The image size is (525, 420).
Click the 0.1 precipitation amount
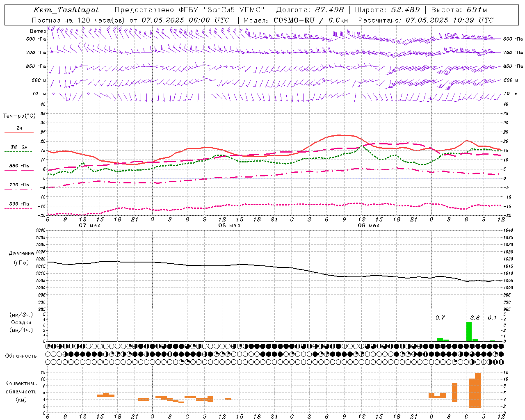tap(492, 317)
